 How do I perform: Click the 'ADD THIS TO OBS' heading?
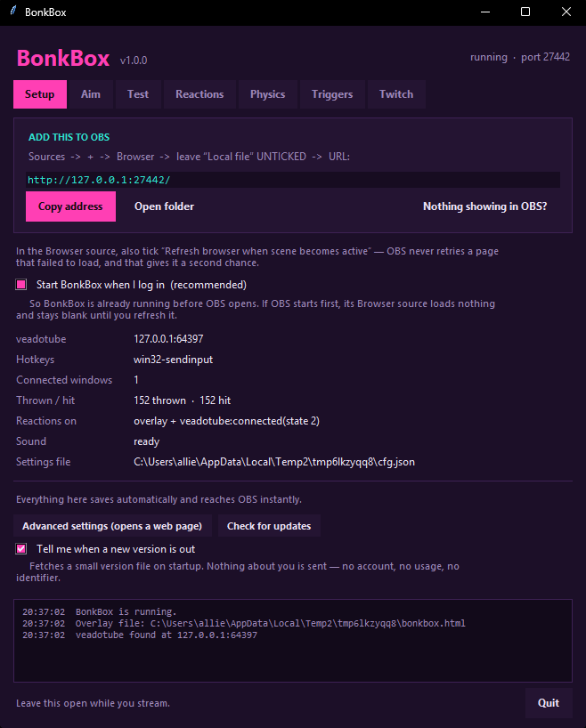[x=69, y=137]
